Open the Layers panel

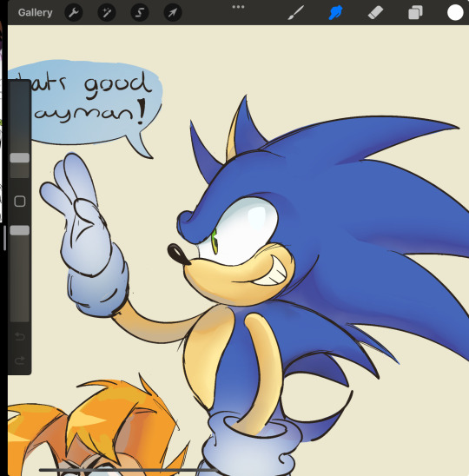[415, 13]
